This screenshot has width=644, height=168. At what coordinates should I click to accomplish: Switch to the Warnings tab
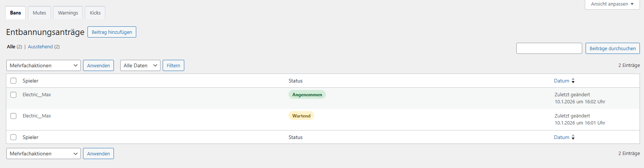[68, 13]
